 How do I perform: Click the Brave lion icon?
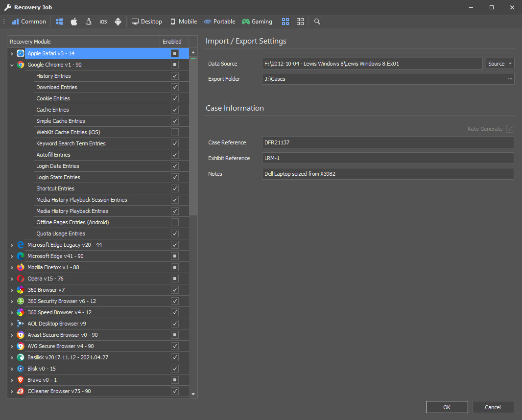point(21,380)
